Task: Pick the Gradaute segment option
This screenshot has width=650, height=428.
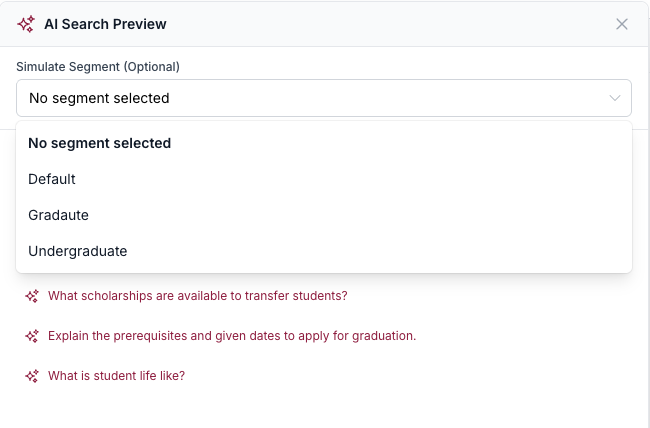Action: [59, 215]
